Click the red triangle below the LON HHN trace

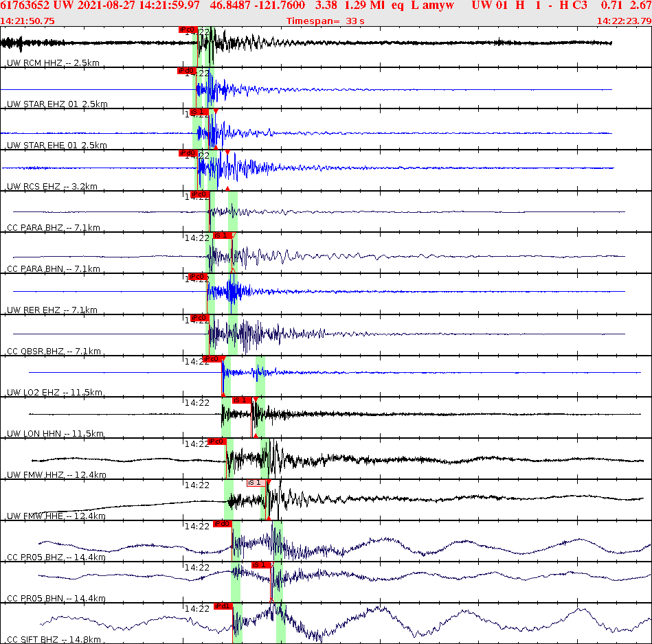pos(256,435)
